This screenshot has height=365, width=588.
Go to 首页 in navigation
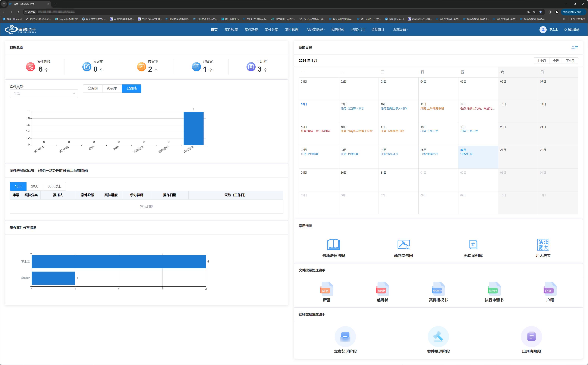pyautogui.click(x=214, y=30)
